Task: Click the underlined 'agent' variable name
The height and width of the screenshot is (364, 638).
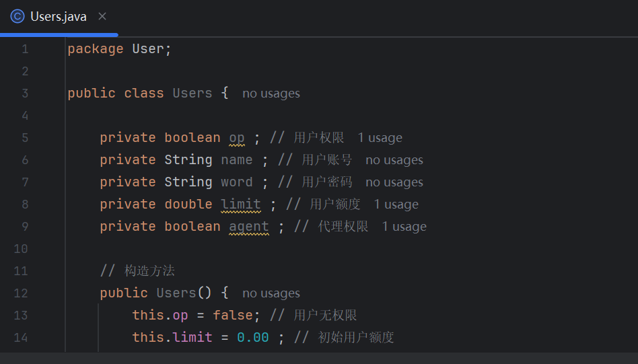Action: (248, 227)
